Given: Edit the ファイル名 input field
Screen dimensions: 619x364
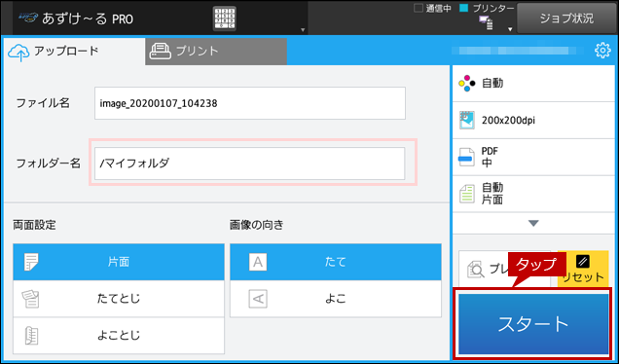Looking at the screenshot, I should [250, 103].
